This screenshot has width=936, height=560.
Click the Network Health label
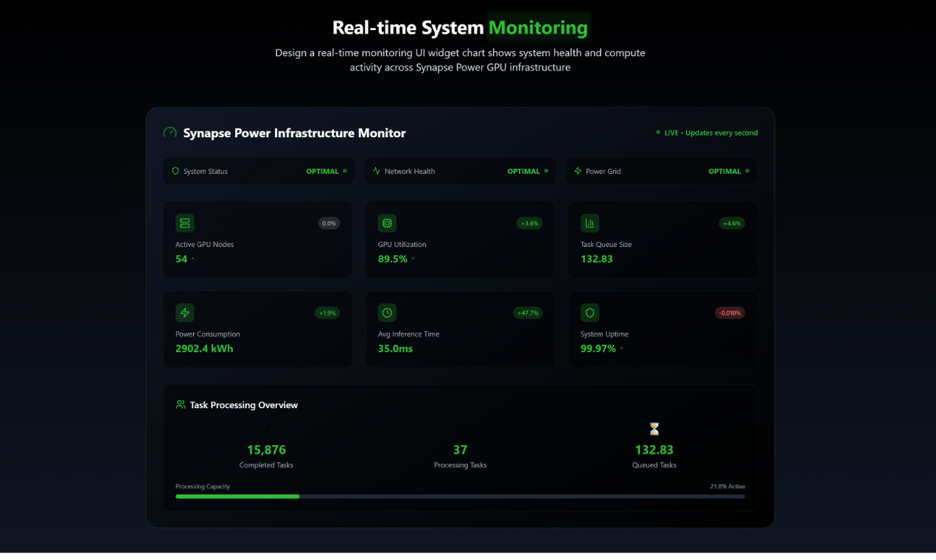(x=410, y=171)
